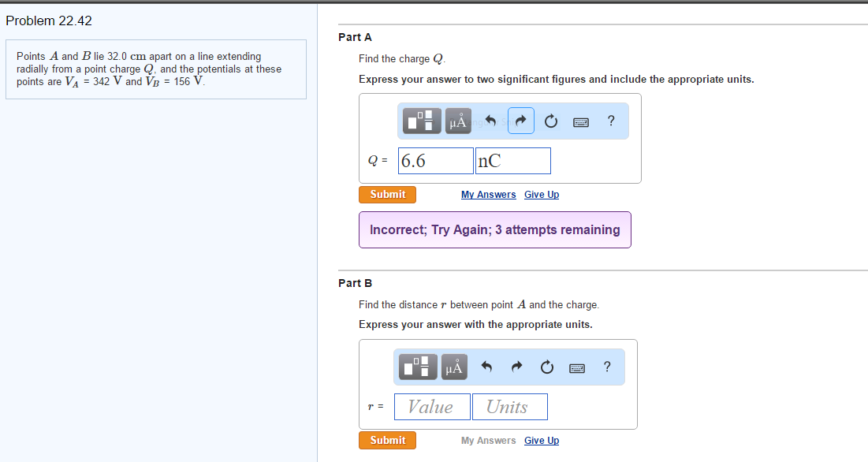This screenshot has width=868, height=462.
Task: Give Up on Part B
Action: pyautogui.click(x=542, y=440)
